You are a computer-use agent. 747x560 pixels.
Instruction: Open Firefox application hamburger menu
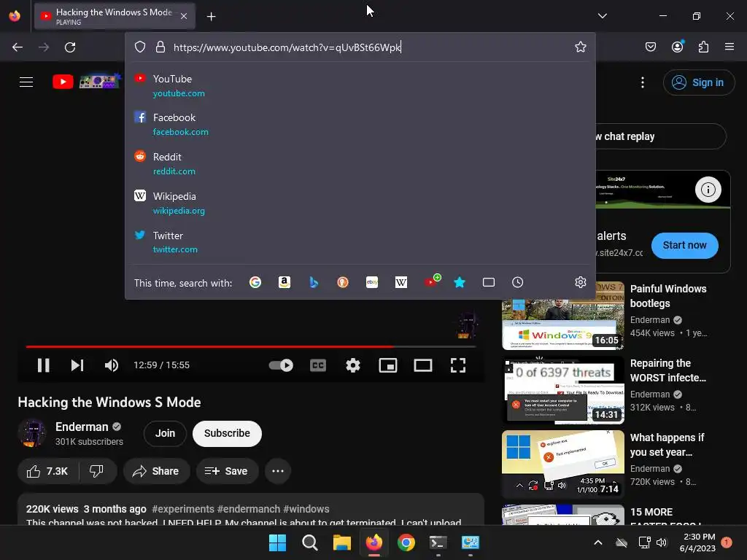click(x=729, y=47)
